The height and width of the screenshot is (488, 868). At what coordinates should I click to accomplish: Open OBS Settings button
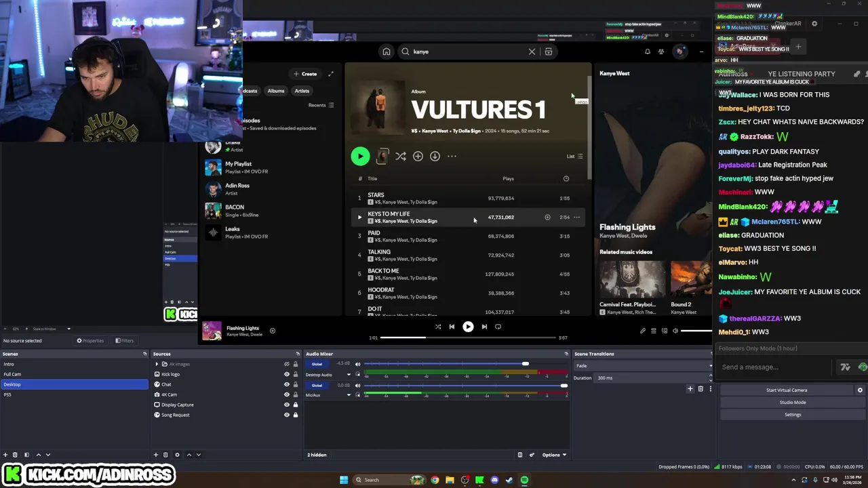click(793, 415)
